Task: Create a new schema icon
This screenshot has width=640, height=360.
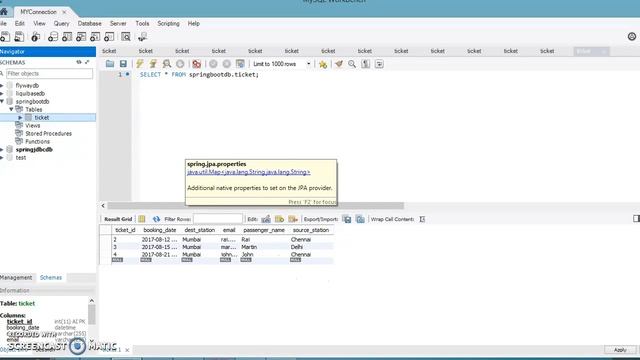Action: click(53, 37)
